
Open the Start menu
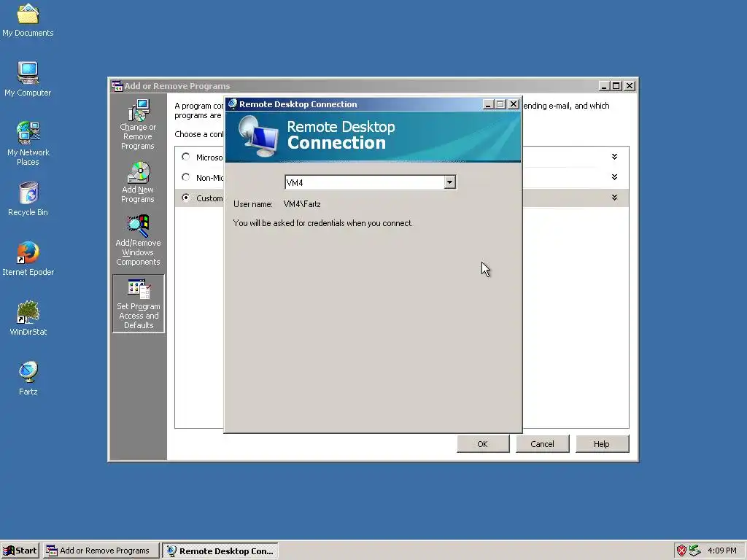pyautogui.click(x=20, y=551)
